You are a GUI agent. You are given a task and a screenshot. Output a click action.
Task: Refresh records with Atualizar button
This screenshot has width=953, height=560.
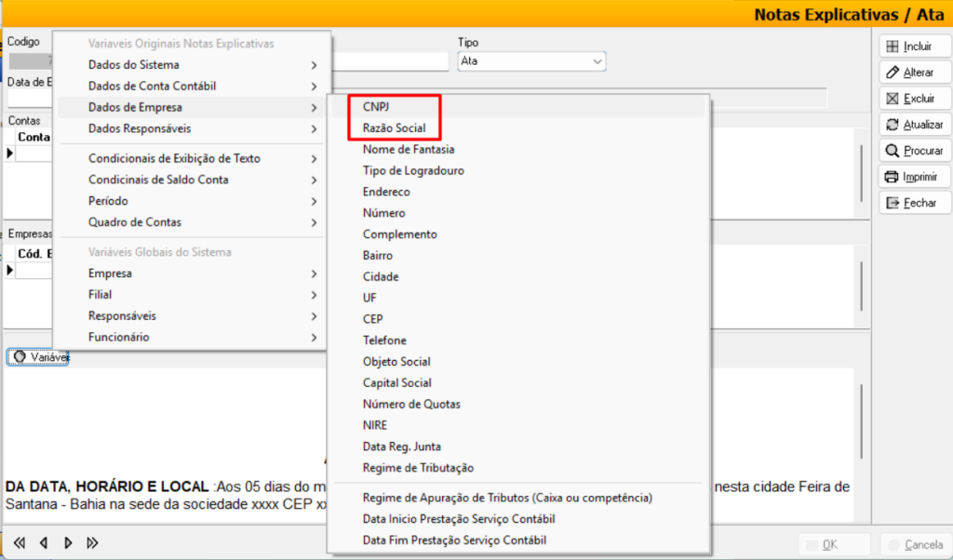pyautogui.click(x=912, y=125)
